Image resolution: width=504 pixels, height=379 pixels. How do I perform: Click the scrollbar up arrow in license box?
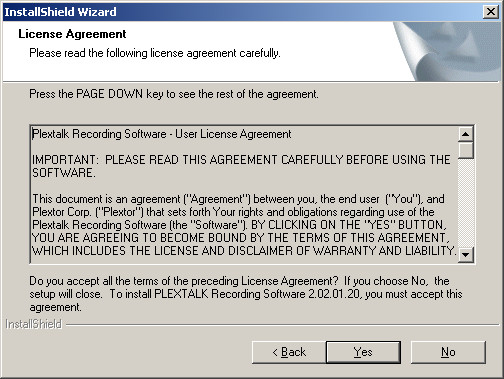point(466,134)
